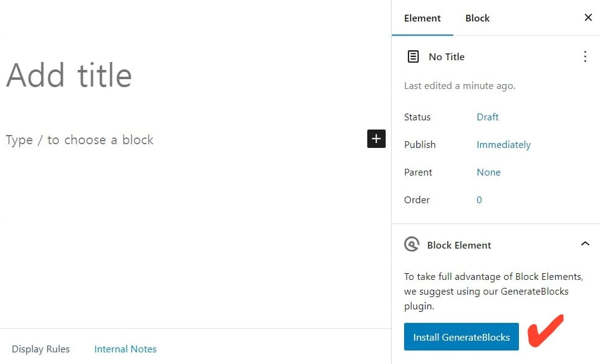The height and width of the screenshot is (364, 600).
Task: Open the Internal Notes tab
Action: pos(125,349)
